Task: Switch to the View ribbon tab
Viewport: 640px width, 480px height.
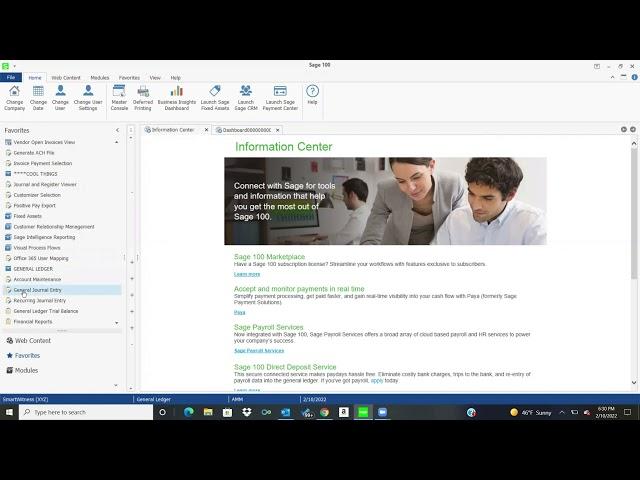Action: tap(155, 78)
